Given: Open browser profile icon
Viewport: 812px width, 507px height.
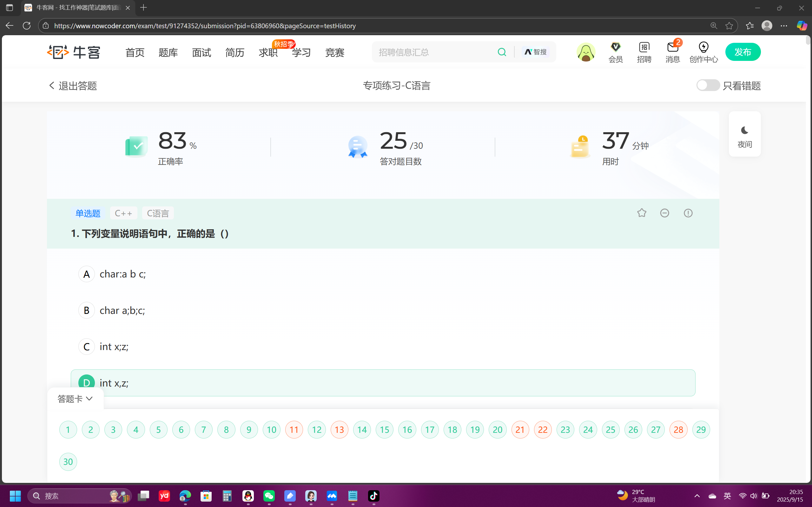Looking at the screenshot, I should tap(767, 25).
